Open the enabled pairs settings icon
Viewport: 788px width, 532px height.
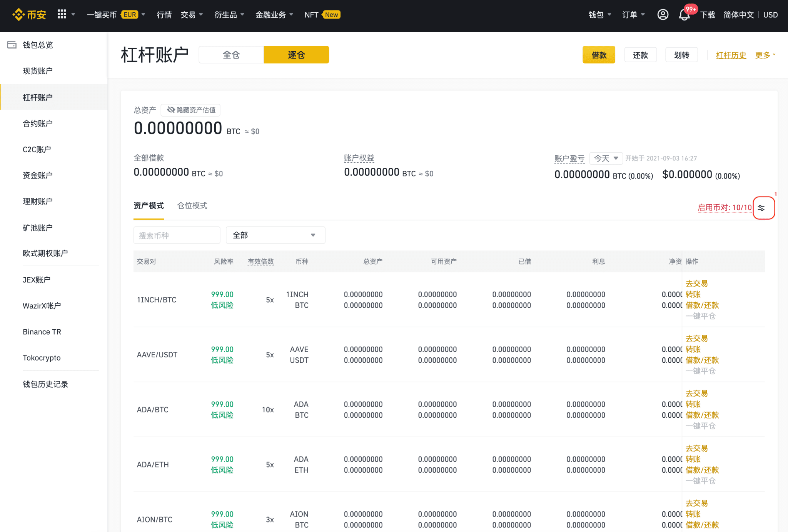761,208
